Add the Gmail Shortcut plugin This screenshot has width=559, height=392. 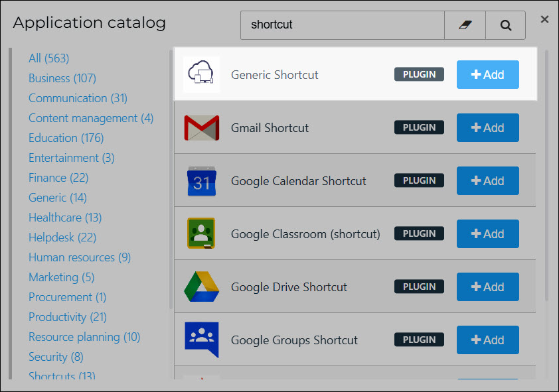[x=488, y=127]
